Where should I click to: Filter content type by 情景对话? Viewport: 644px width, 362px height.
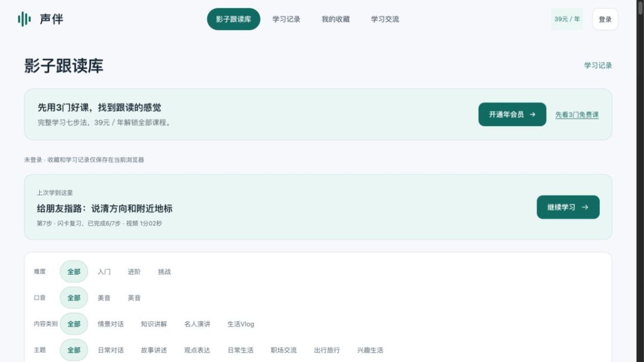[111, 324]
